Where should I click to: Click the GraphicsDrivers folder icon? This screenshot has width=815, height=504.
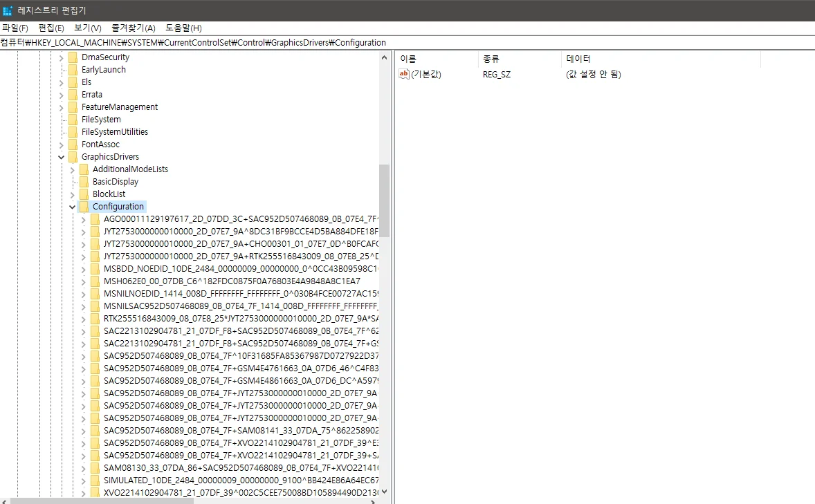coord(73,157)
